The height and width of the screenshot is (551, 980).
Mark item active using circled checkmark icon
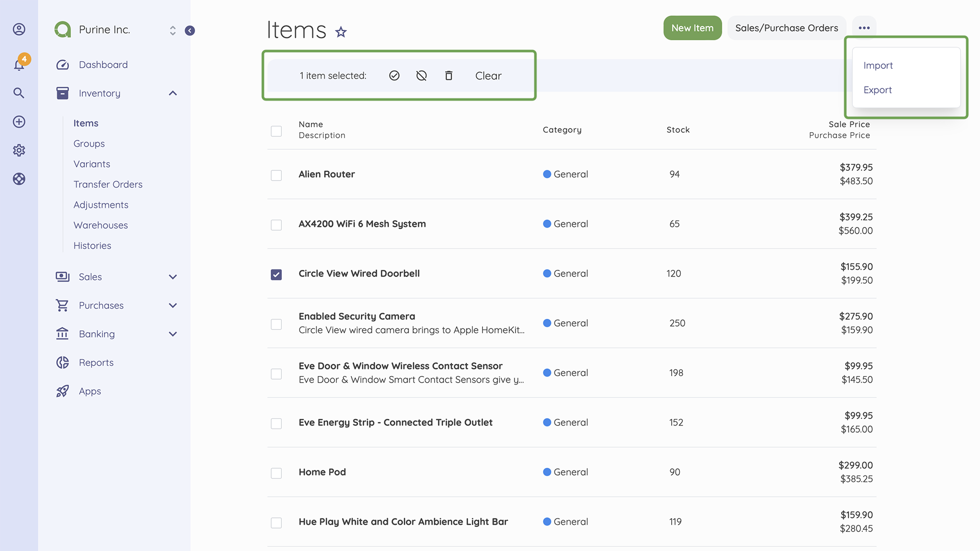point(394,75)
